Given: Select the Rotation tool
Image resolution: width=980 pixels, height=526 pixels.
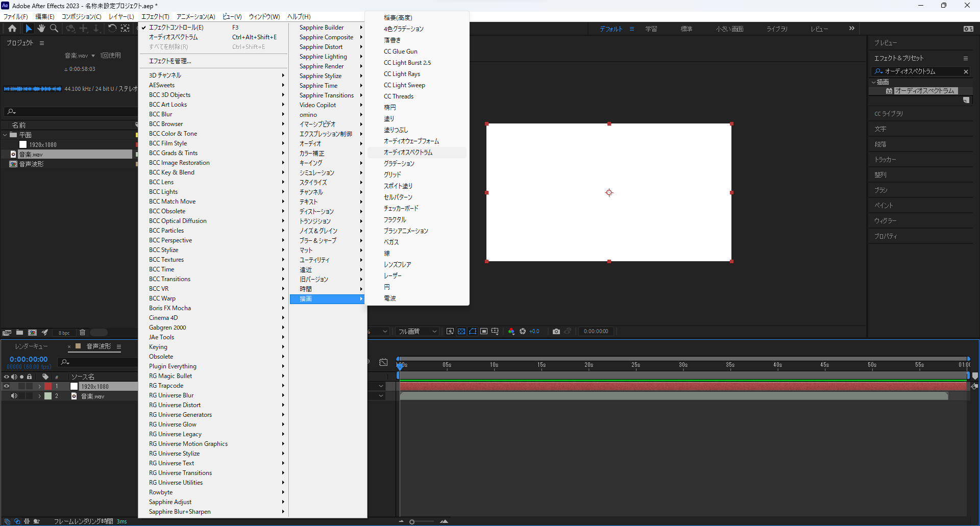Looking at the screenshot, I should 112,29.
